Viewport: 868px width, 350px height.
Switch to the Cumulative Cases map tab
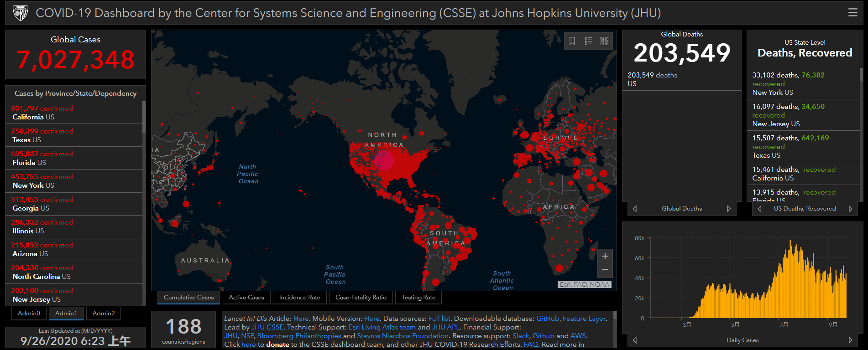188,298
